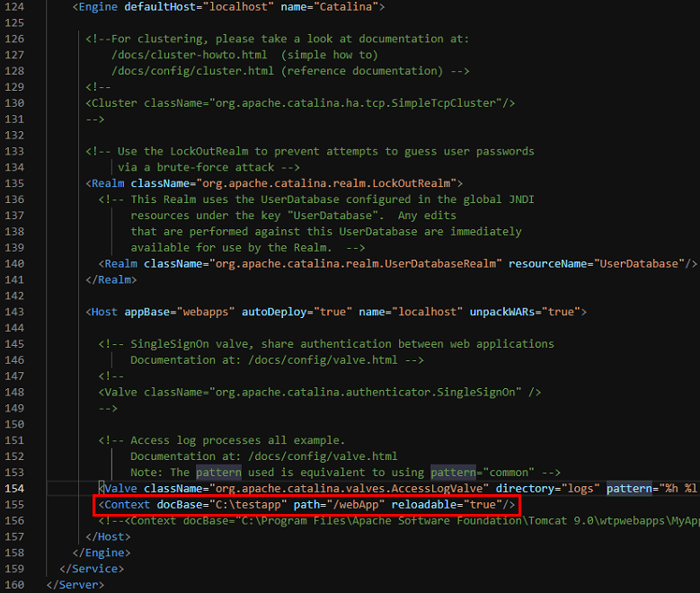Click path "/webApp" value

[355, 505]
